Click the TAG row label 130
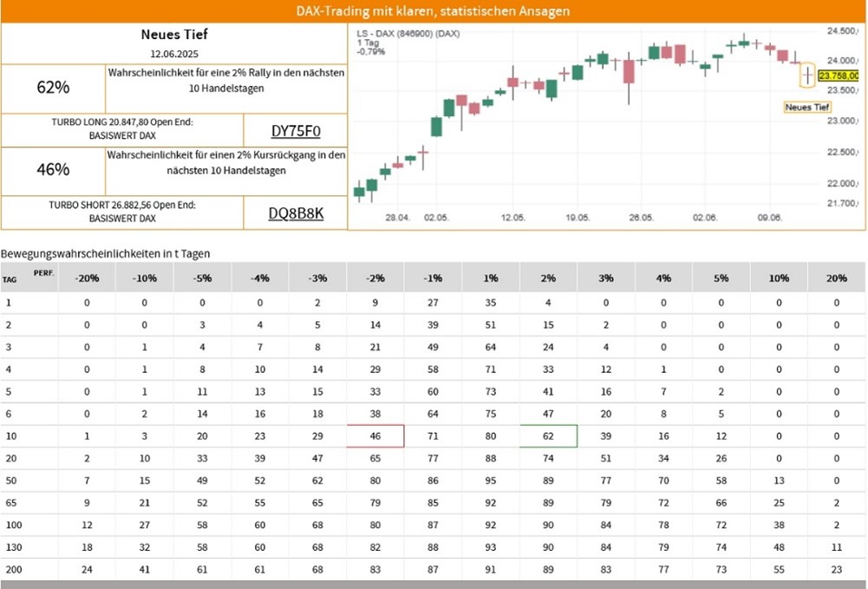 [x=14, y=547]
